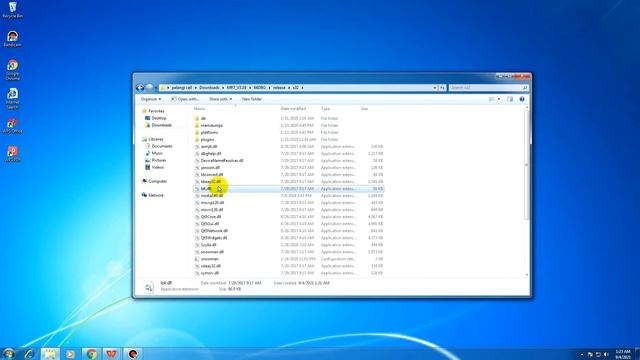Click inside the Explorer search box
The width and height of the screenshot is (640, 360).
[x=488, y=88]
